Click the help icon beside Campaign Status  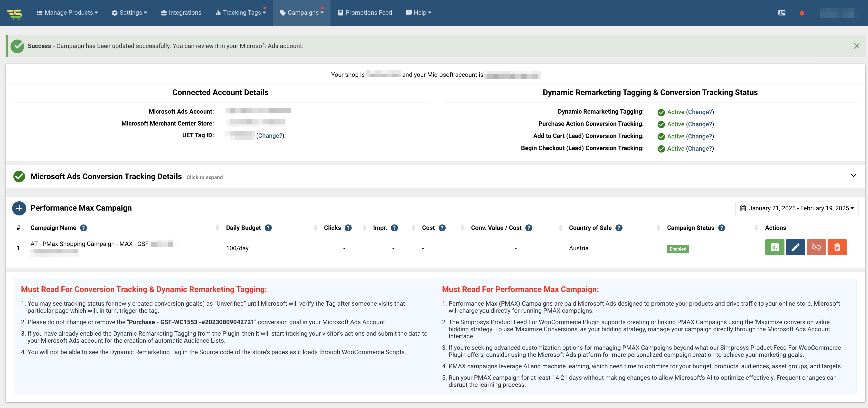(721, 228)
